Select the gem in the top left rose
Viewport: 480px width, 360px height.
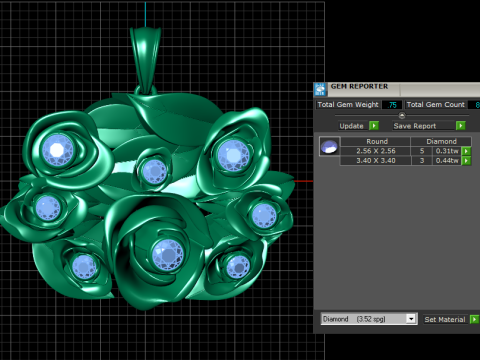pyautogui.click(x=58, y=150)
